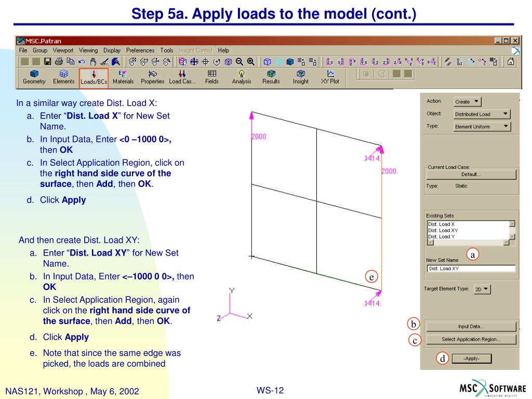This screenshot has width=532, height=399.
Task: Select Dist. Load Y in Existing Sets
Action: [468, 236]
